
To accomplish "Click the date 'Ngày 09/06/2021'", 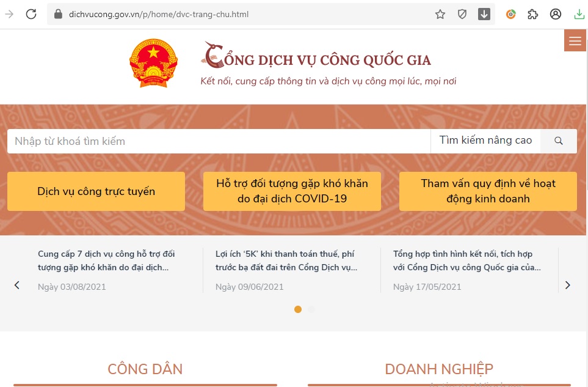I will (249, 287).
